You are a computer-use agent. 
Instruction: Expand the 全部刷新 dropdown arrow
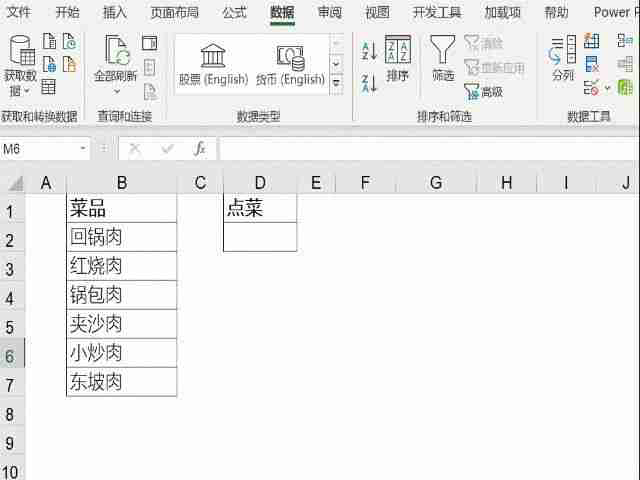tap(116, 91)
